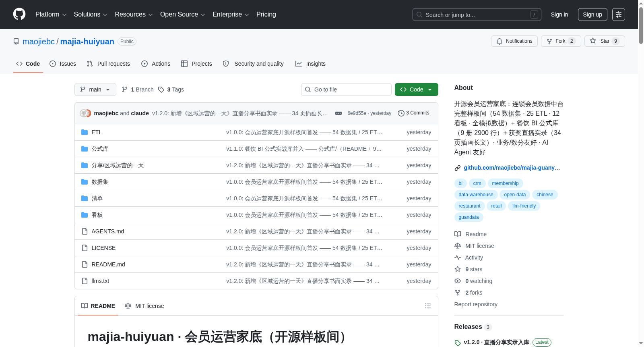Switch to the Insights tab
Viewport: 644px width, 347px height.
coord(310,64)
